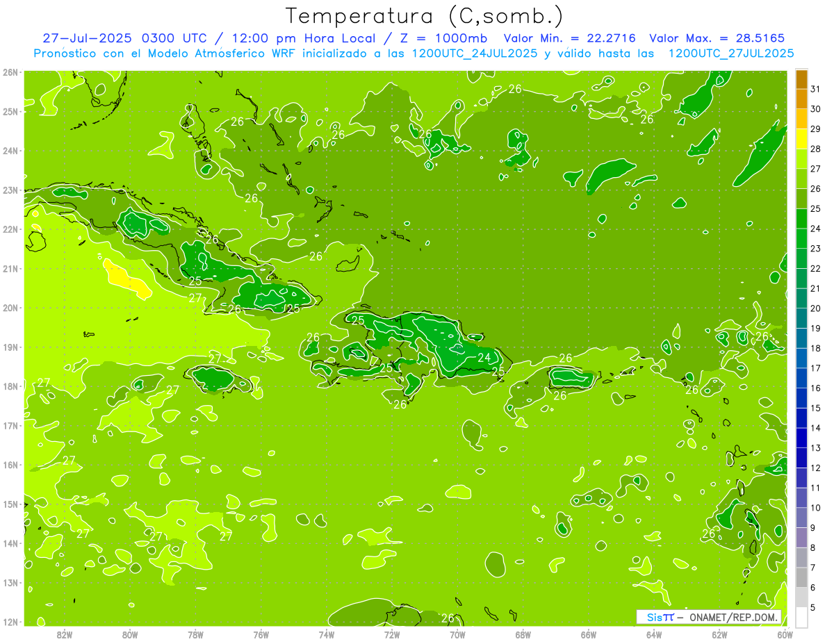Click the '24' contour label over Hispaniola
Screen dimensions: 834x644
484,358
